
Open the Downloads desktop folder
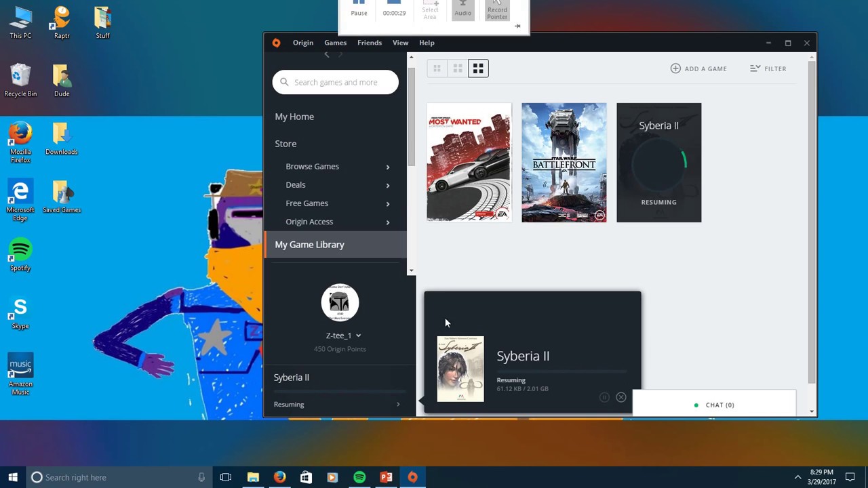[62, 139]
